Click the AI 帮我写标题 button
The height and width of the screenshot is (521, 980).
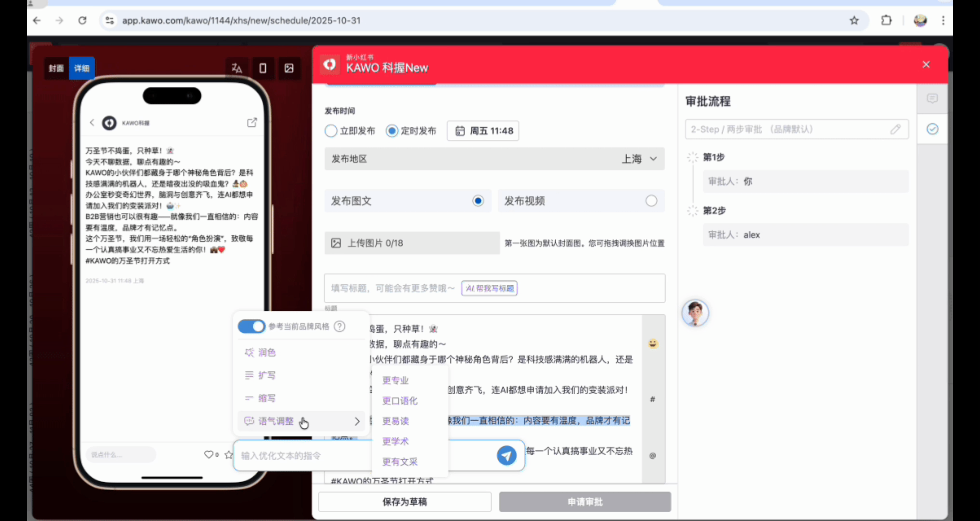(489, 288)
